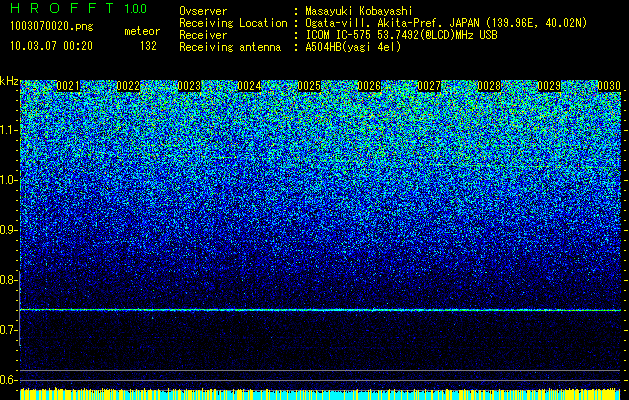The image size is (629, 400).
Task: Click time marker 0029
Action: pos(549,86)
